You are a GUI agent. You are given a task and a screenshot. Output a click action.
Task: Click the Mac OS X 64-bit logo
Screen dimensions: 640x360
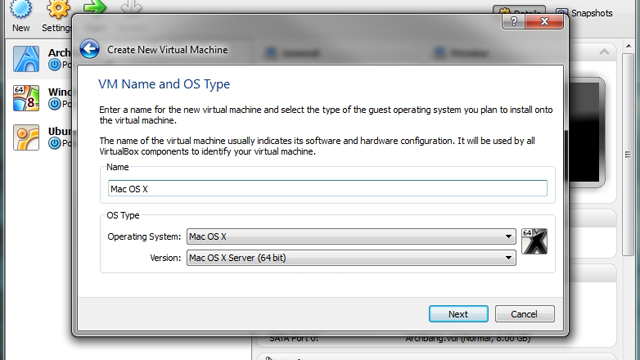[534, 241]
